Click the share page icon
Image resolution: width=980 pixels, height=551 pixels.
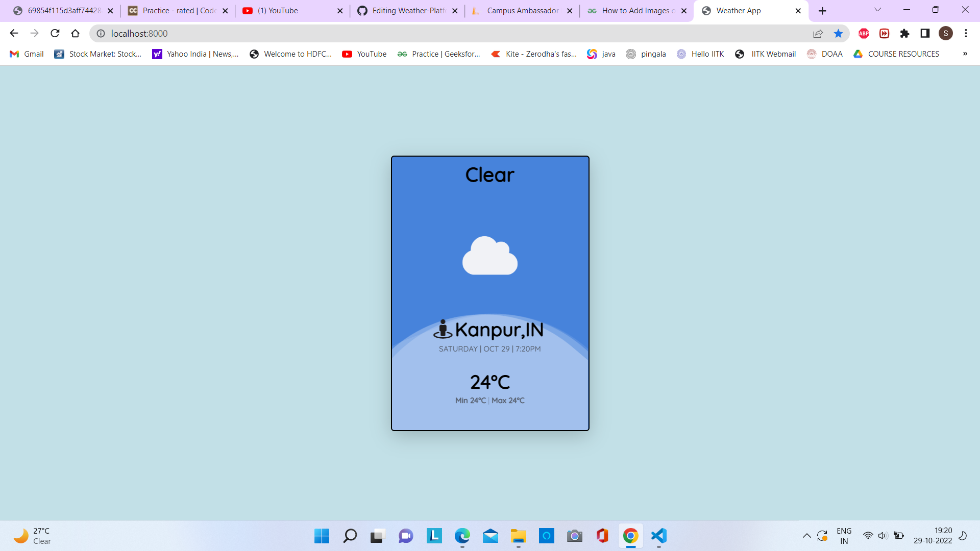[x=818, y=33]
